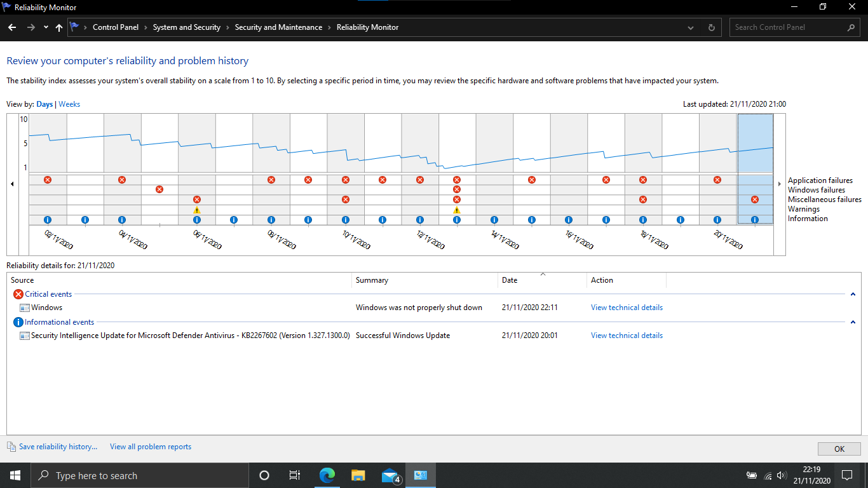Expand the chevron after Control Panel breadcrumb
The width and height of the screenshot is (868, 488).
tap(146, 27)
